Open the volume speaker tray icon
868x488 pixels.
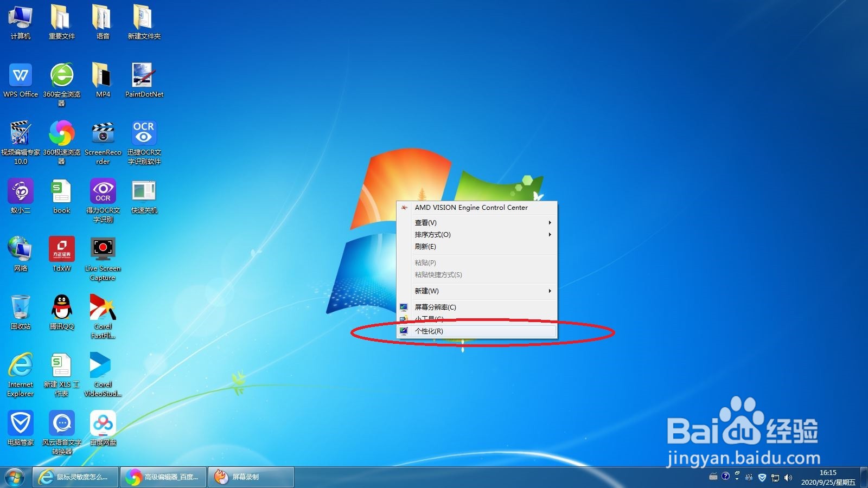click(x=788, y=478)
